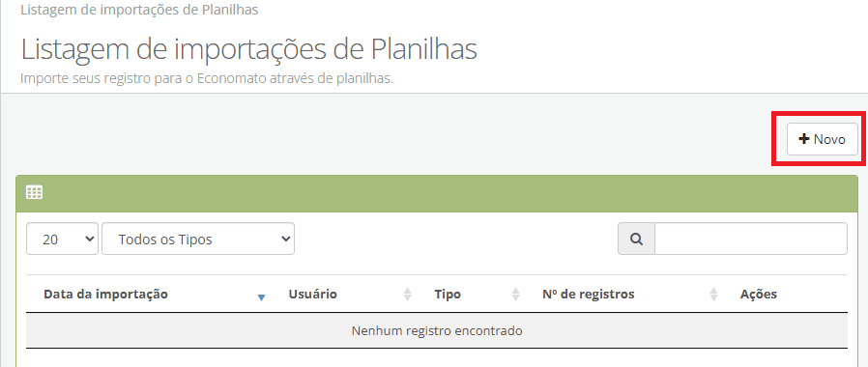Click the plus icon inside Novo button

(804, 139)
